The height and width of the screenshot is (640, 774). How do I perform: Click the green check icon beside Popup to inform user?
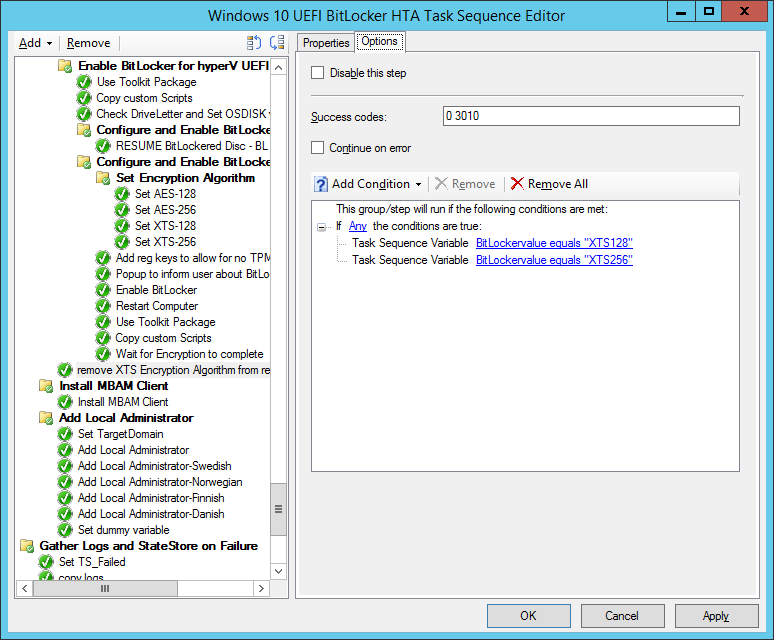[x=103, y=274]
